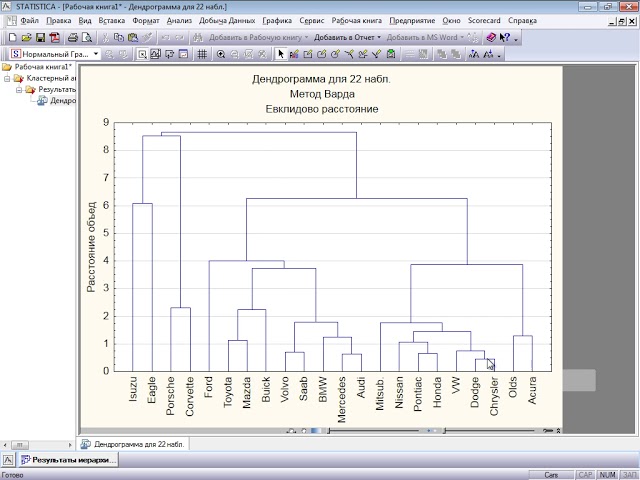Open the STATISTICA help book icon
Viewport: 640px width, 480px height.
pyautogui.click(x=491, y=38)
